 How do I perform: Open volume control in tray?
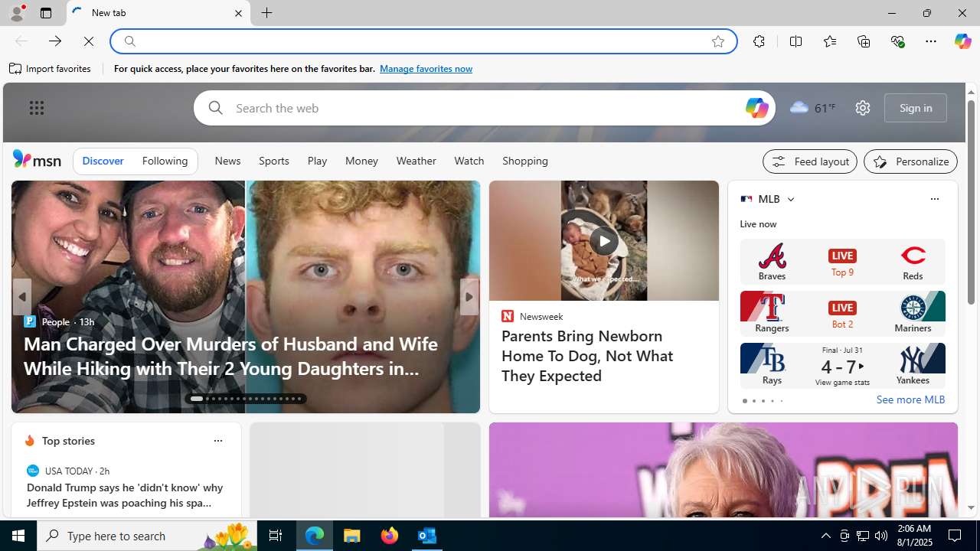[x=881, y=536]
